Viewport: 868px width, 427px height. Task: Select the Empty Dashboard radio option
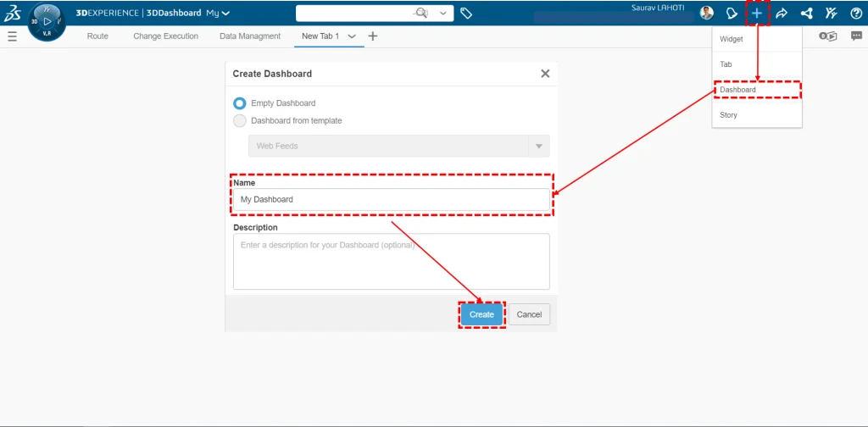[240, 103]
